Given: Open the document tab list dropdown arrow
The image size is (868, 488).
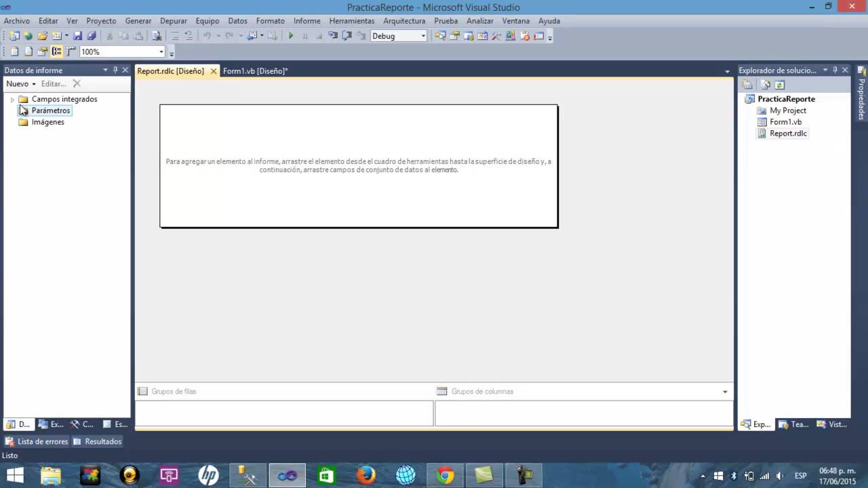Looking at the screenshot, I should (727, 71).
